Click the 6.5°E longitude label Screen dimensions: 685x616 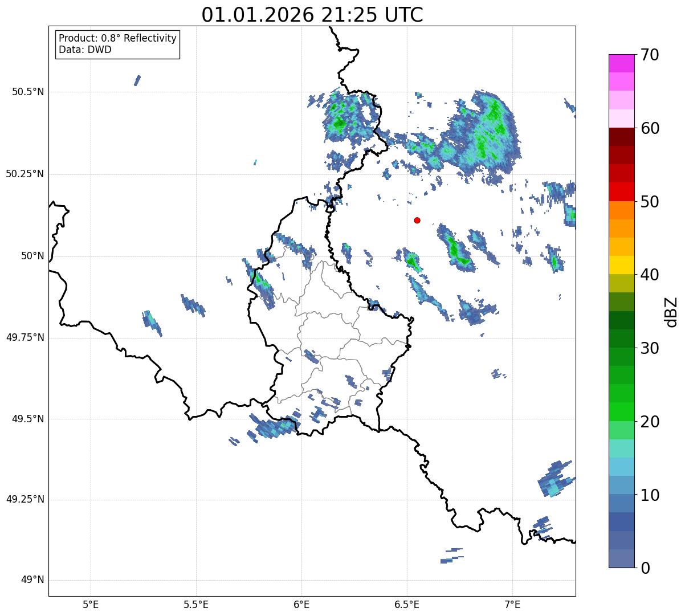[407, 605]
